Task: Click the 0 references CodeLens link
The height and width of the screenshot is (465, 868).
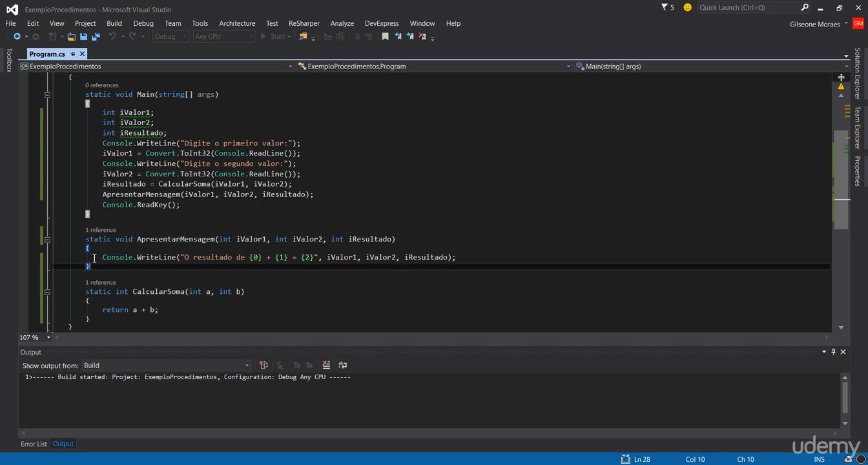Action: pos(102,85)
